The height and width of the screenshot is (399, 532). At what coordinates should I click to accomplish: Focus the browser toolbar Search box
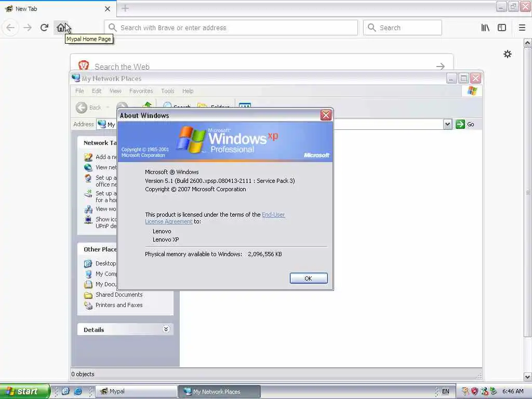tap(403, 28)
